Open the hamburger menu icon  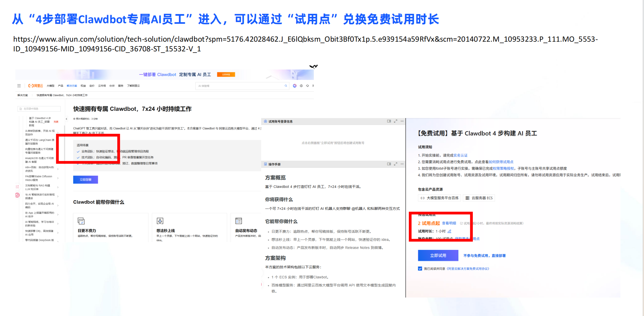(19, 86)
